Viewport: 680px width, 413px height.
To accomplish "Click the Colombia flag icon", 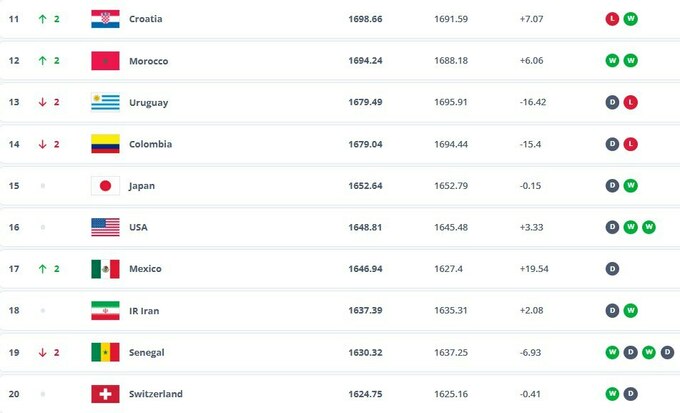I will (105, 144).
